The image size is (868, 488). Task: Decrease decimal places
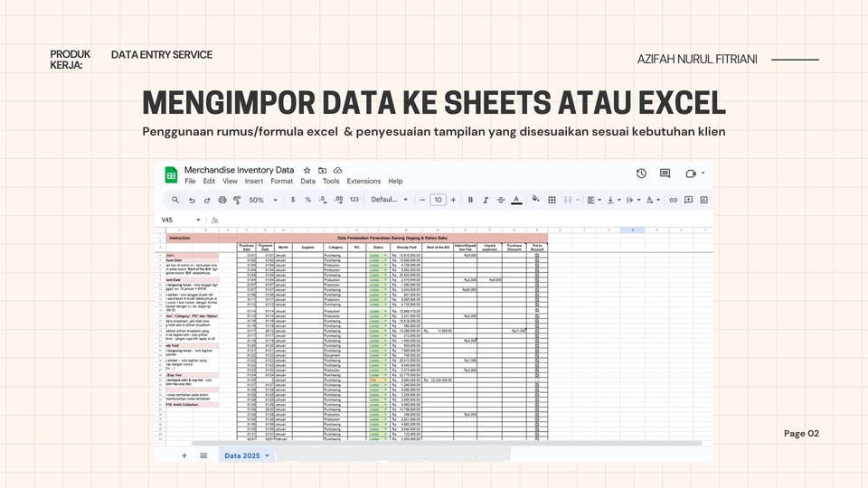click(x=323, y=200)
